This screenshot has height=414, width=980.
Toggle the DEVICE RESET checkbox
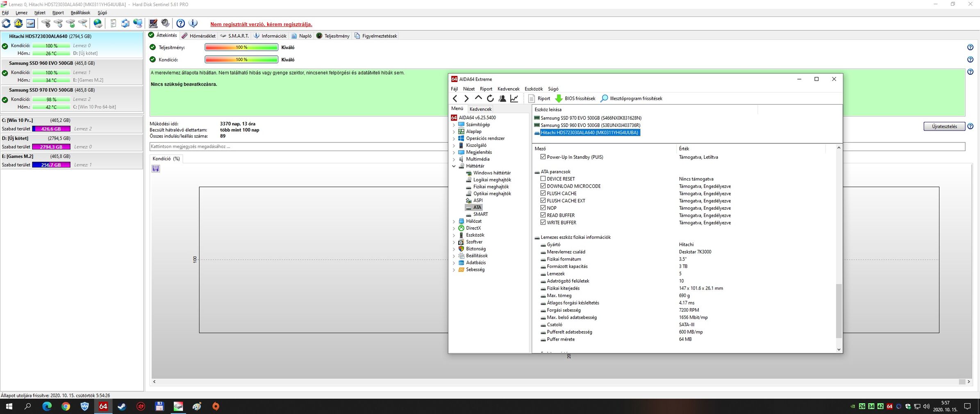[x=543, y=179]
